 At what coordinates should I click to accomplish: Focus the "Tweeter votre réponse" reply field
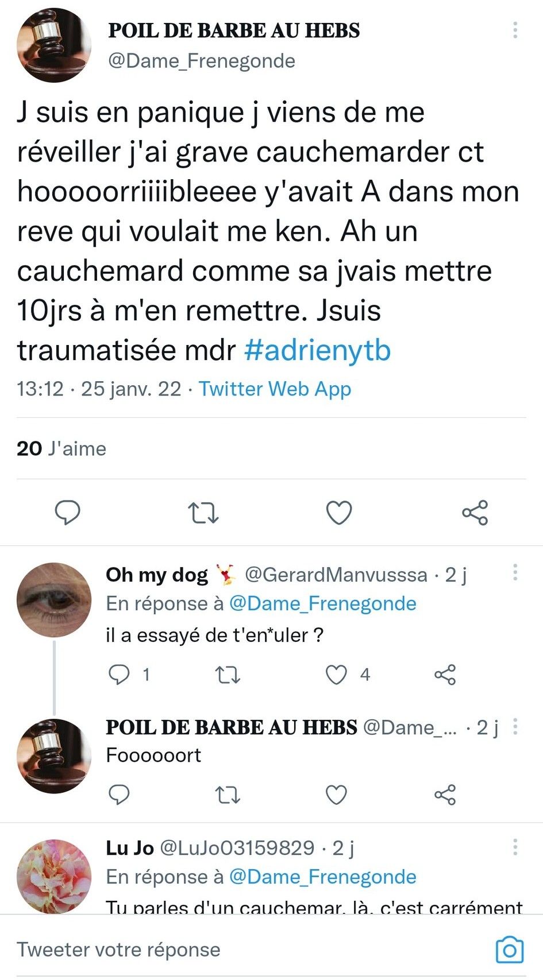(x=230, y=950)
